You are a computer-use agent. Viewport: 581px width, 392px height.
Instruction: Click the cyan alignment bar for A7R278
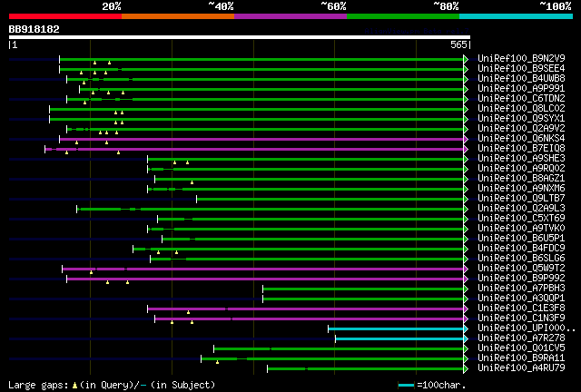pyautogui.click(x=399, y=339)
